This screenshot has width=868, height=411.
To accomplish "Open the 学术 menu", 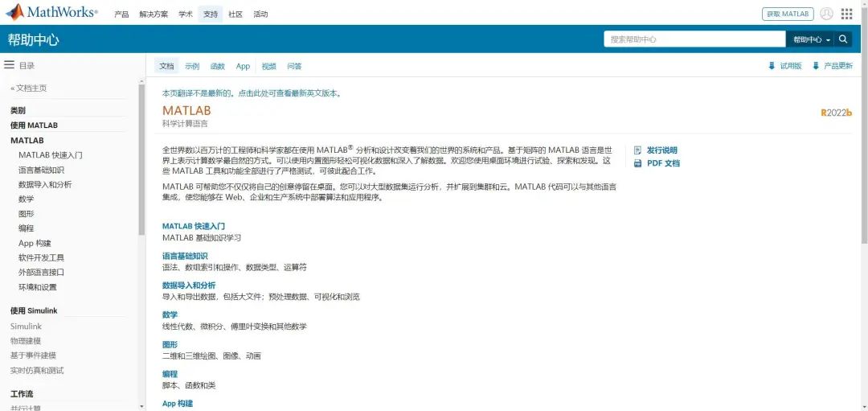I will click(186, 14).
